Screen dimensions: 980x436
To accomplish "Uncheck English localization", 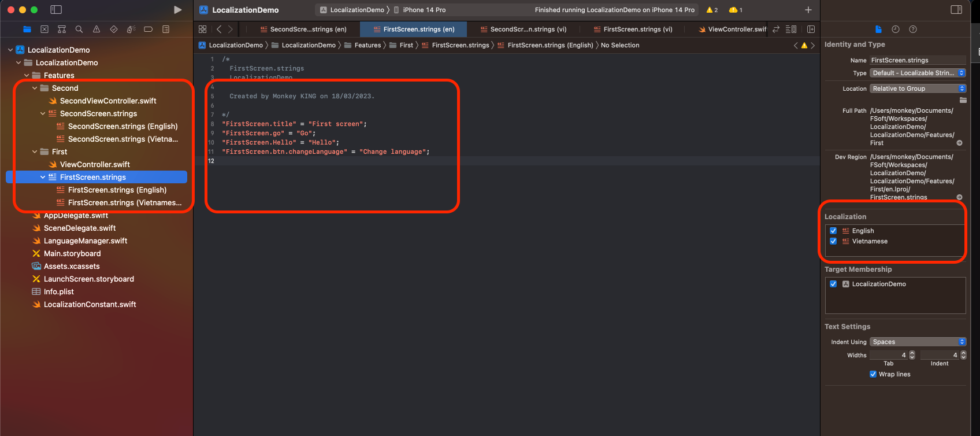I will pyautogui.click(x=833, y=231).
